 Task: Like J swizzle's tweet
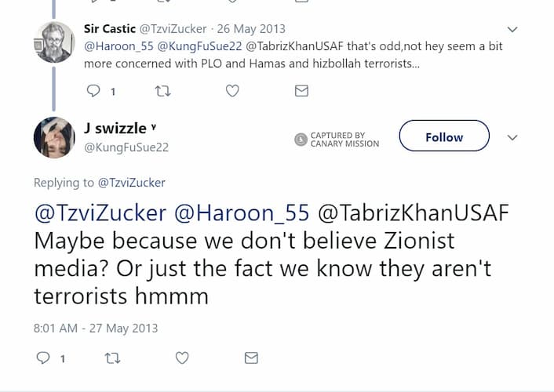point(182,358)
